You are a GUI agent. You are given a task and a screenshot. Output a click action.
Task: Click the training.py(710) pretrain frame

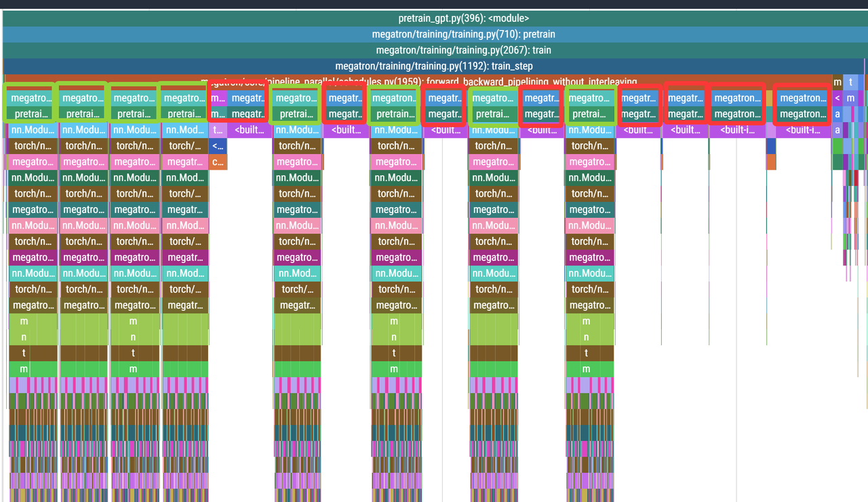point(434,34)
